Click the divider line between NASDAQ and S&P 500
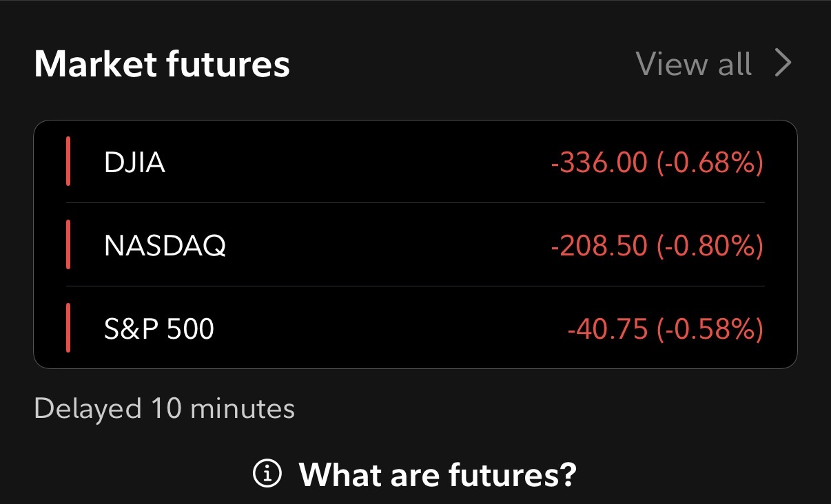 coord(415,286)
